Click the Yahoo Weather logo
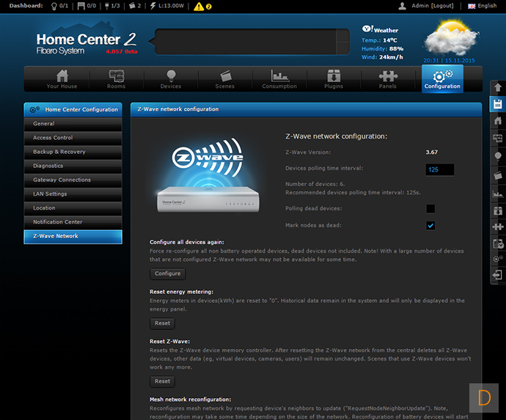Screen dimensions: 506x420 (x=380, y=29)
